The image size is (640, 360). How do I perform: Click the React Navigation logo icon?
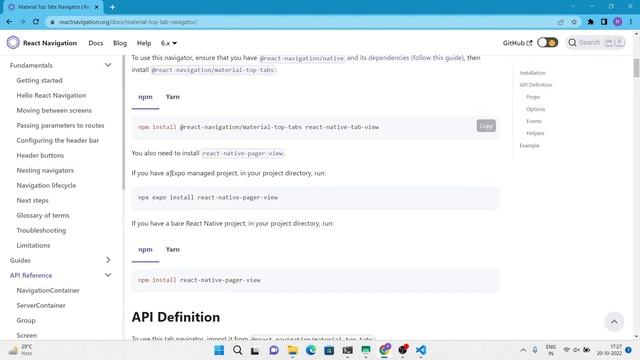13,42
